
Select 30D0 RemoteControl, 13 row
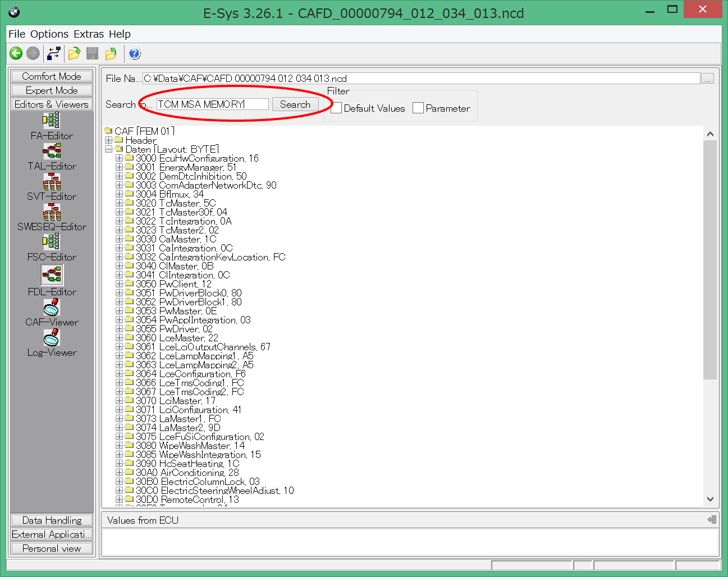pos(187,500)
